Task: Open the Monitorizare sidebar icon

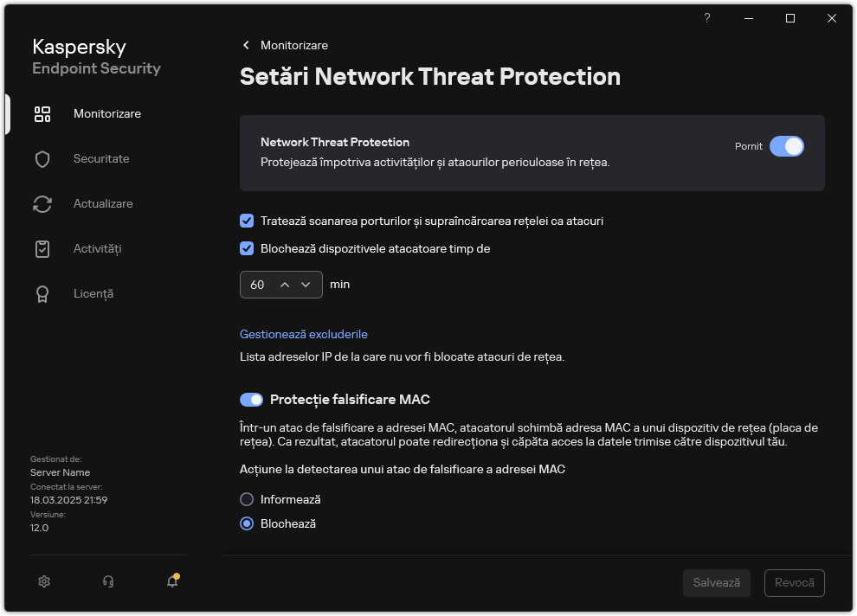Action: point(42,113)
